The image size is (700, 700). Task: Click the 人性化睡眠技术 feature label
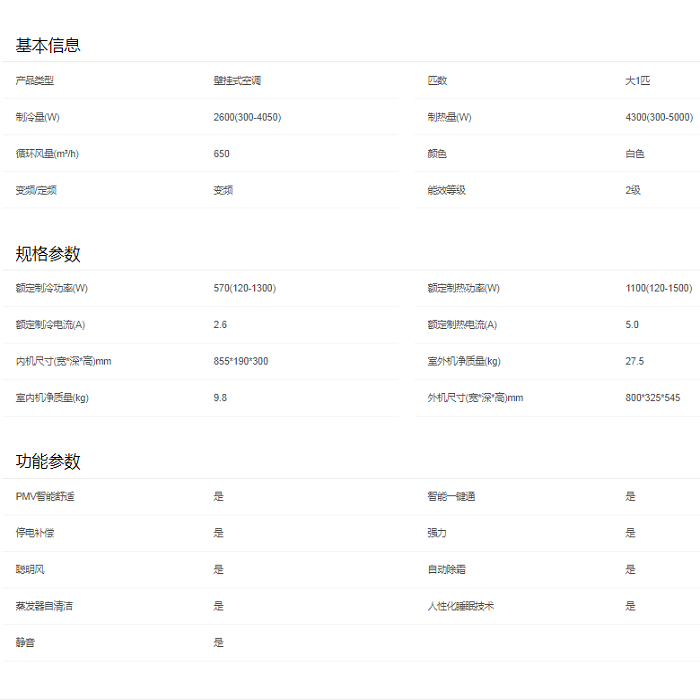click(x=461, y=606)
